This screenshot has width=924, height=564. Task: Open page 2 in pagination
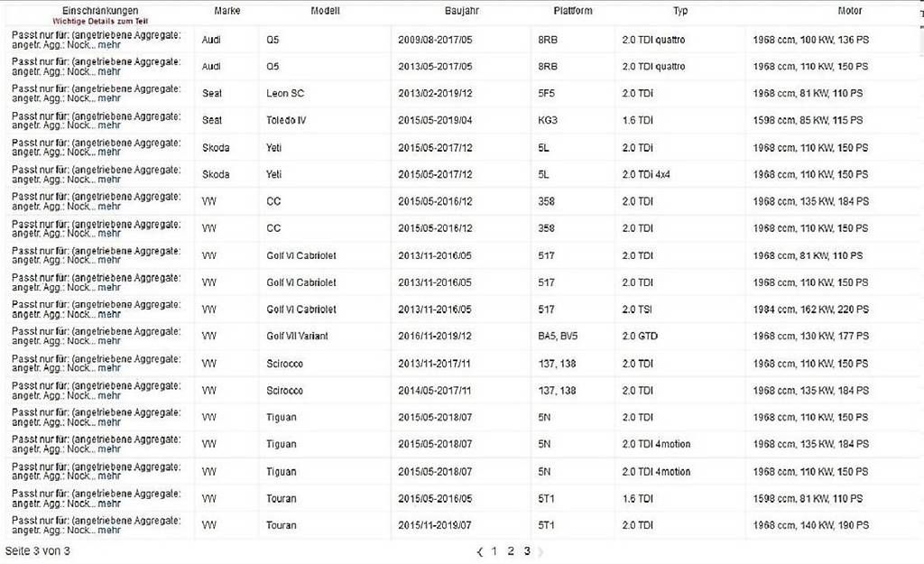(510, 551)
